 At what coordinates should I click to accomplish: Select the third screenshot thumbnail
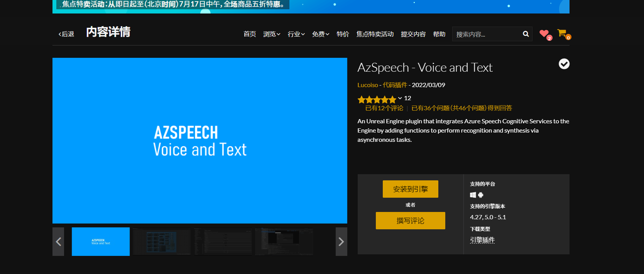coord(223,242)
